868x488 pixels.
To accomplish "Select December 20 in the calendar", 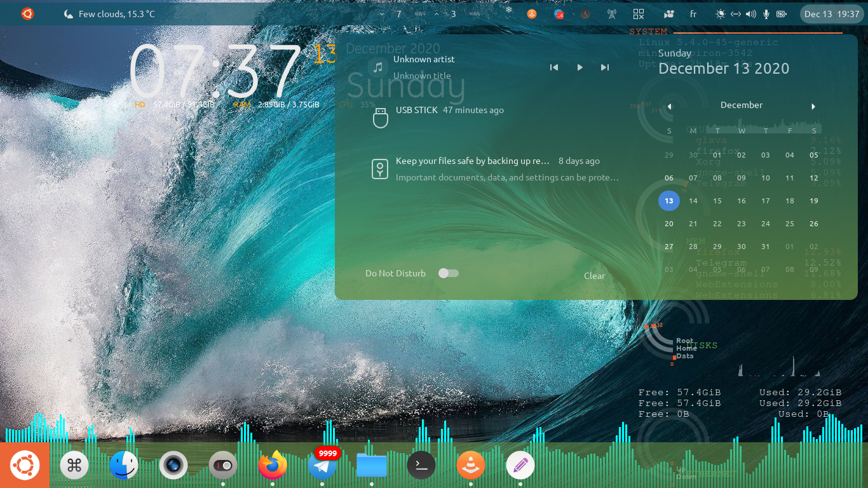I will [x=669, y=224].
